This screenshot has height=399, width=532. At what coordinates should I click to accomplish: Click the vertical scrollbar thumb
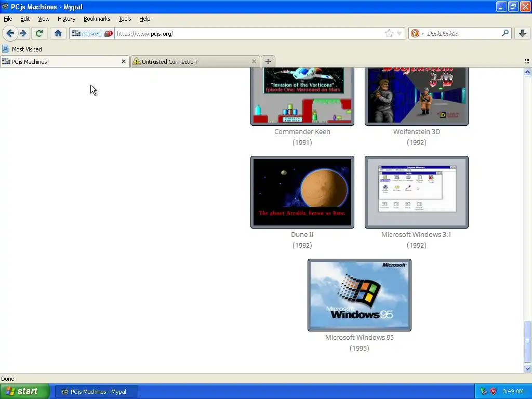click(527, 342)
